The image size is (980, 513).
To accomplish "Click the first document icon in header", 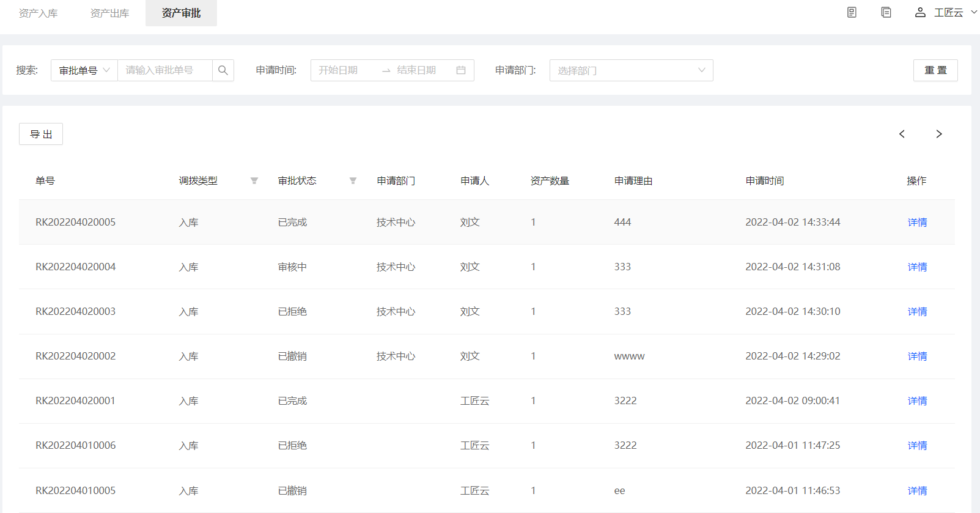I will pyautogui.click(x=852, y=12).
